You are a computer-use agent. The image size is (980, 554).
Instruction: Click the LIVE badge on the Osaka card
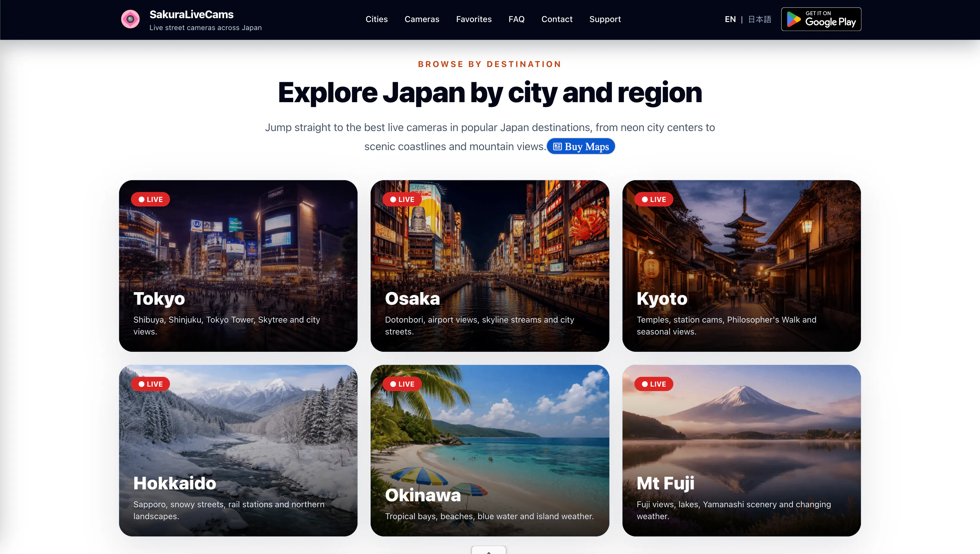(x=402, y=199)
